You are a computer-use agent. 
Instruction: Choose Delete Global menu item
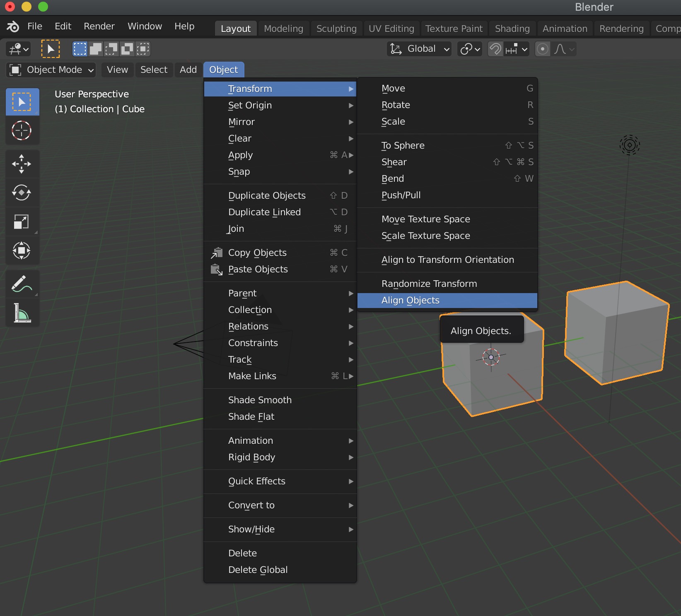tap(280, 570)
